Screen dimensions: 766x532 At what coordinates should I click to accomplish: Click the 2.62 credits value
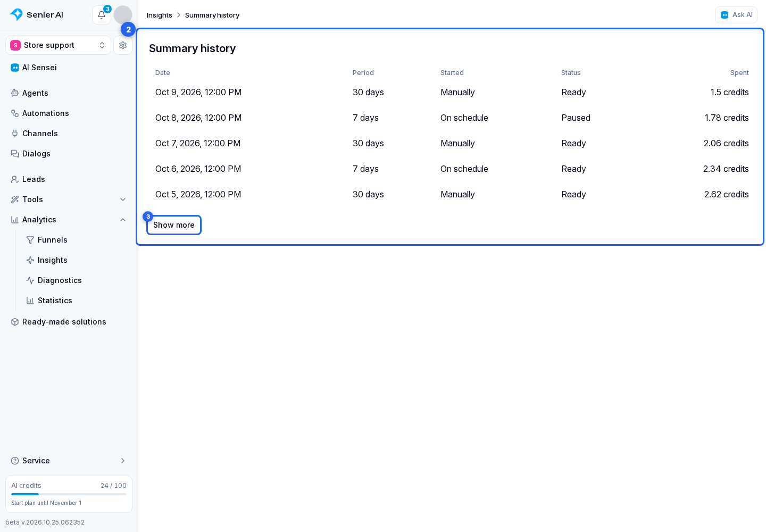(726, 194)
